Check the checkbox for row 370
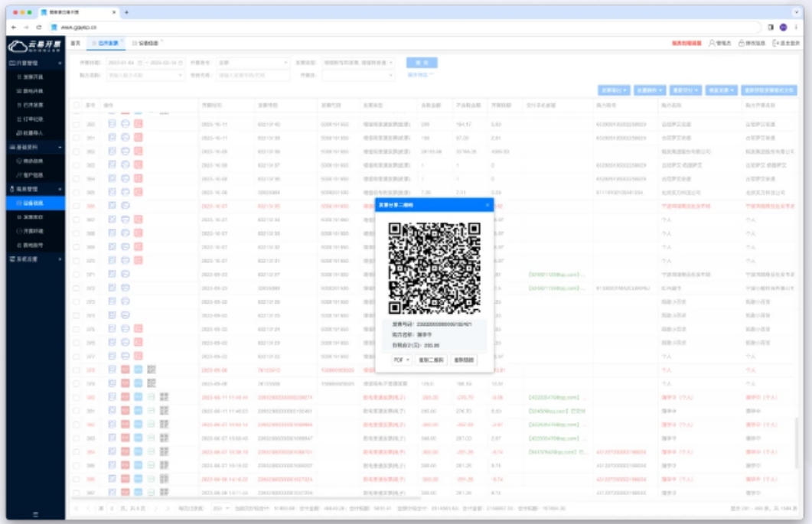Viewport: 812px width, 524px height. point(76,261)
